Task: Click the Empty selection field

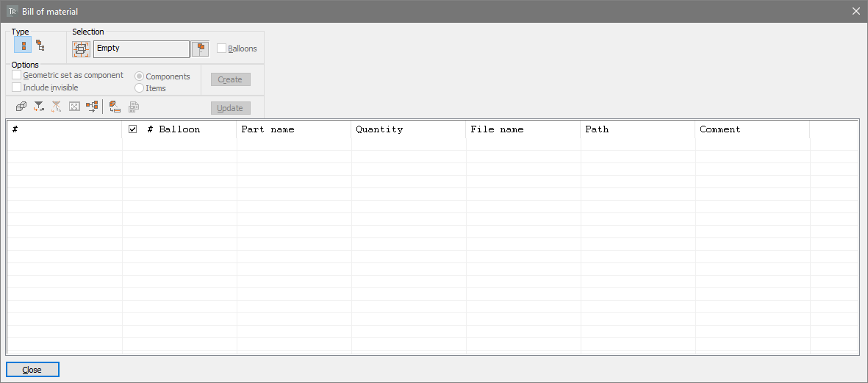Action: click(142, 49)
